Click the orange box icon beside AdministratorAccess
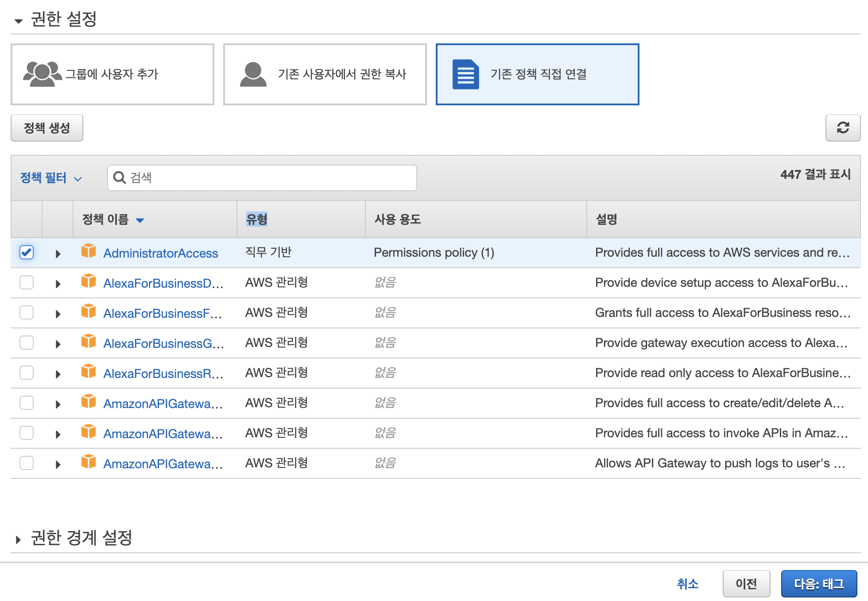868x601 pixels. point(89,251)
